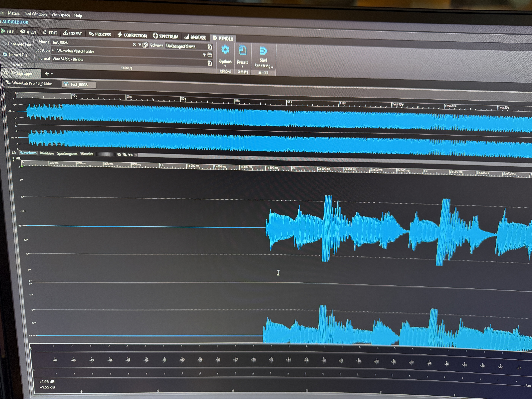Add a new file group with plus
532x399 pixels.
[47, 74]
